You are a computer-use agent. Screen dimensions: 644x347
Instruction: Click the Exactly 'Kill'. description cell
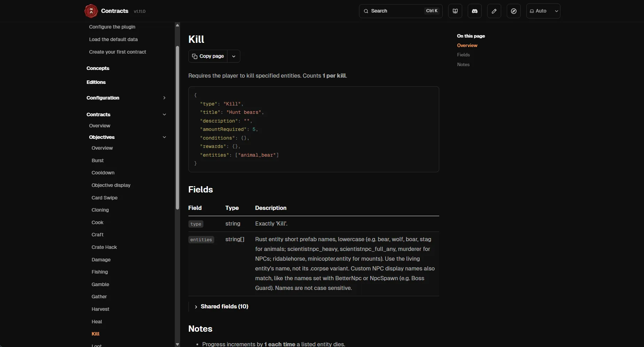(271, 224)
